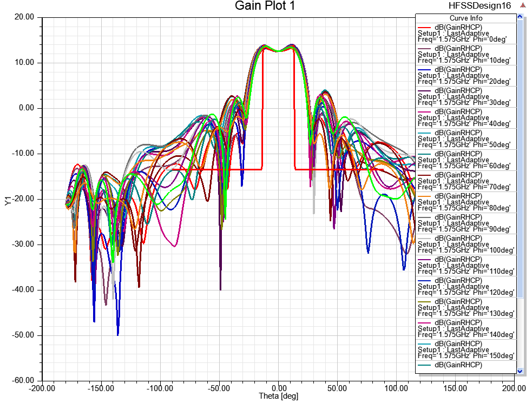The height and width of the screenshot is (403, 532).
Task: Click the 10.00 Y-axis tick label
Action: click(24, 62)
